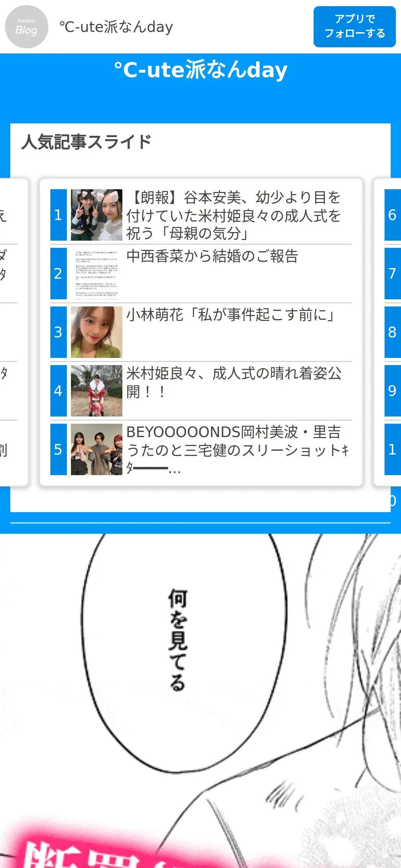This screenshot has width=401, height=868.
Task: Select rank 3 blue number badge
Action: click(x=59, y=332)
